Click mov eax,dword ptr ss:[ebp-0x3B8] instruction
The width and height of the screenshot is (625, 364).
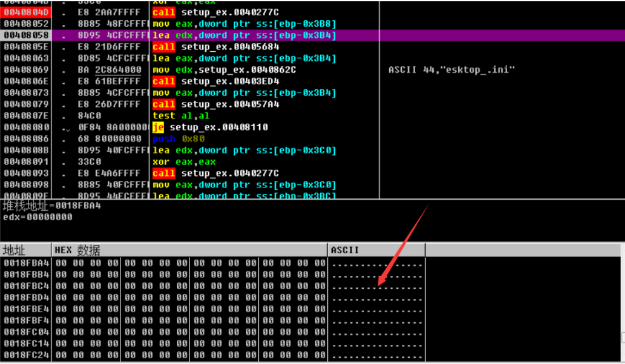click(x=244, y=24)
